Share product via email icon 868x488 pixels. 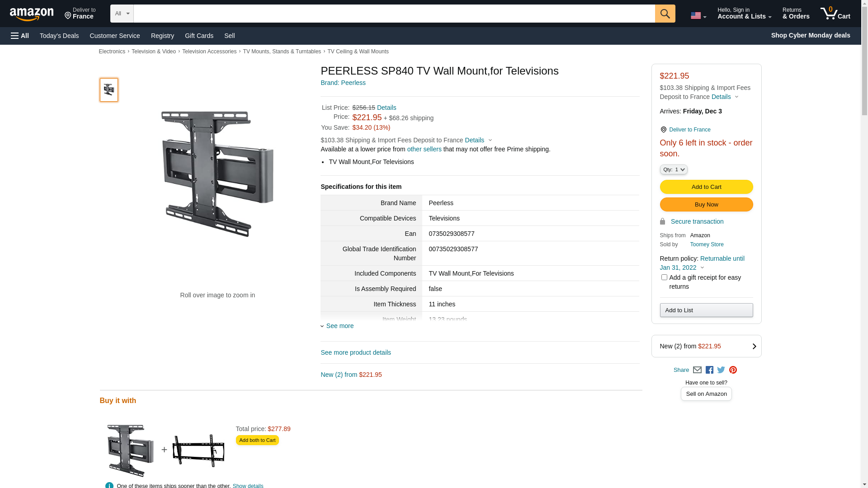697,370
